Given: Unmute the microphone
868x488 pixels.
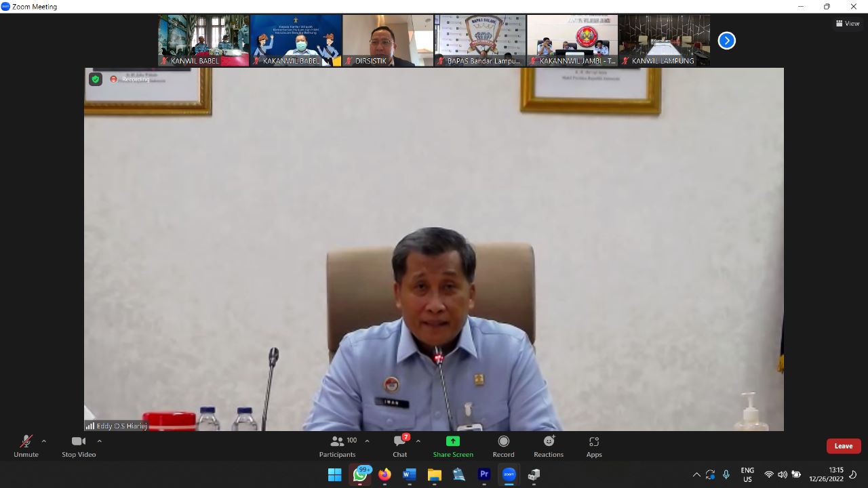Looking at the screenshot, I should click(26, 446).
